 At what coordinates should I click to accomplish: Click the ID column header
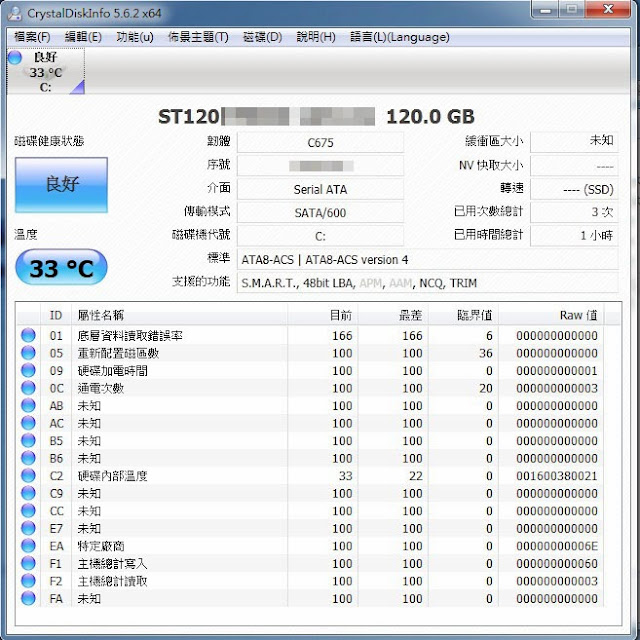pyautogui.click(x=56, y=315)
